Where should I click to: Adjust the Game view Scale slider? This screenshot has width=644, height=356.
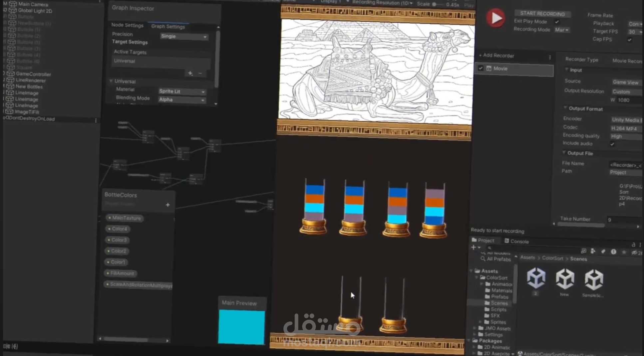point(439,4)
